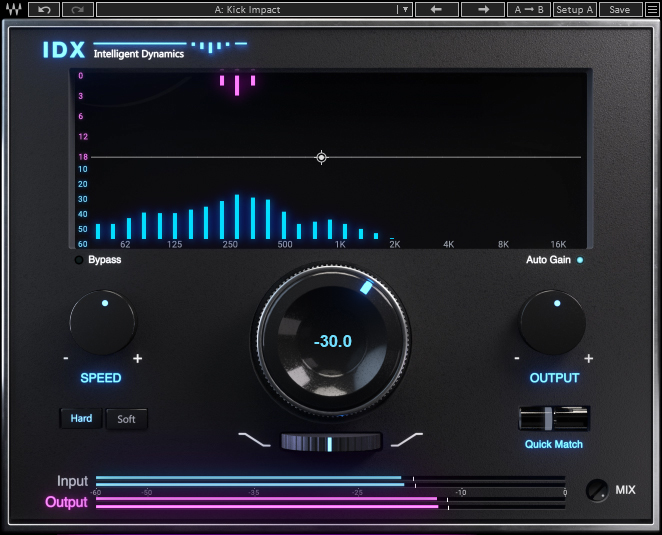
Task: Select the Hard knee mode
Action: pyautogui.click(x=82, y=418)
